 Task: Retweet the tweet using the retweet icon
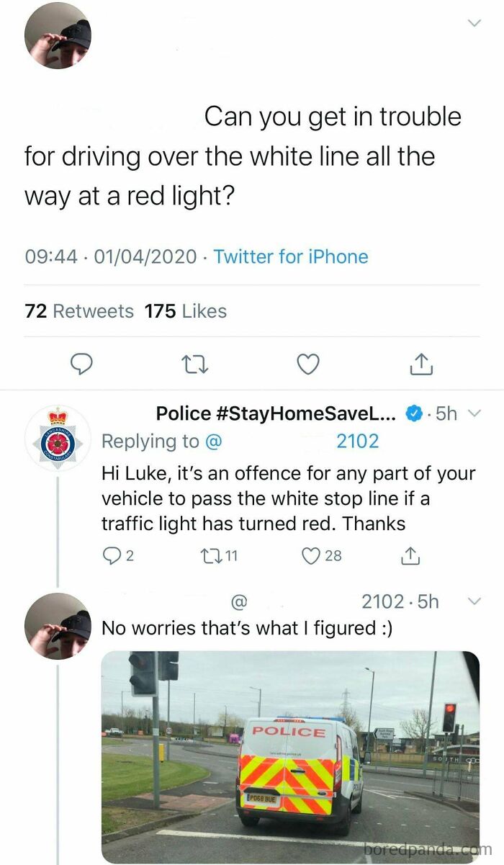(194, 364)
